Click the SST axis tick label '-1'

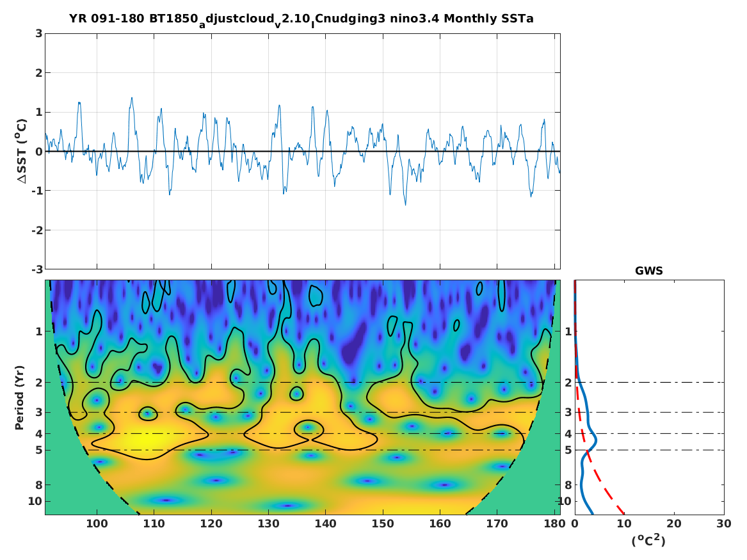[36, 191]
